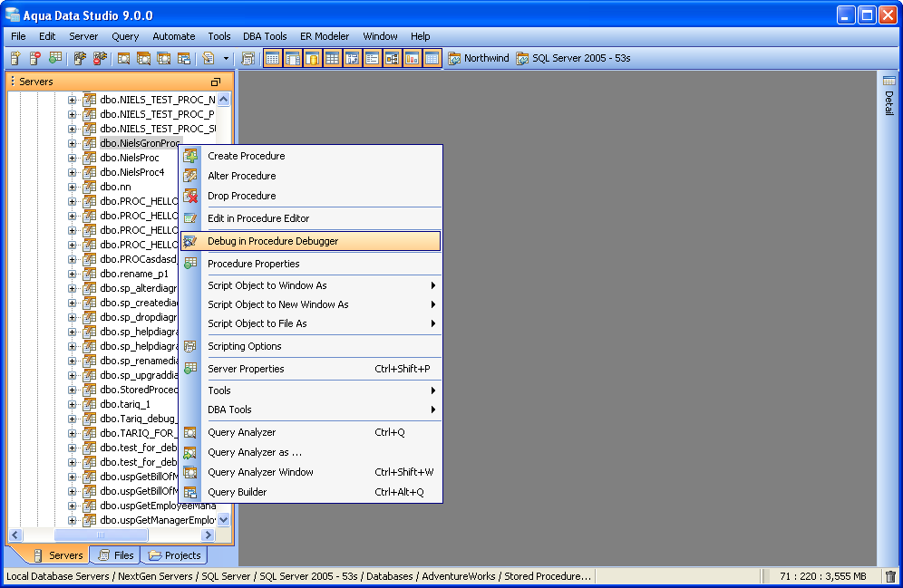This screenshot has height=588, width=903.
Task: Click the Register Server toolbar icon
Action: [x=15, y=58]
